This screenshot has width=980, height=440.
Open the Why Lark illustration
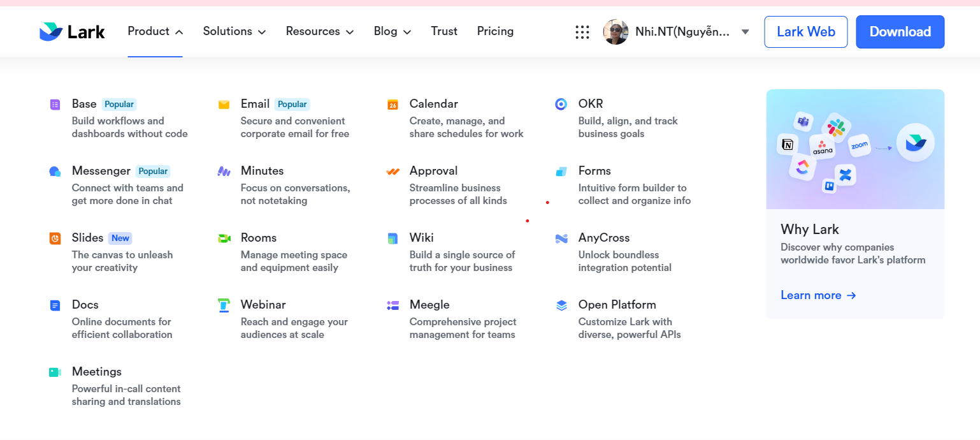855,149
